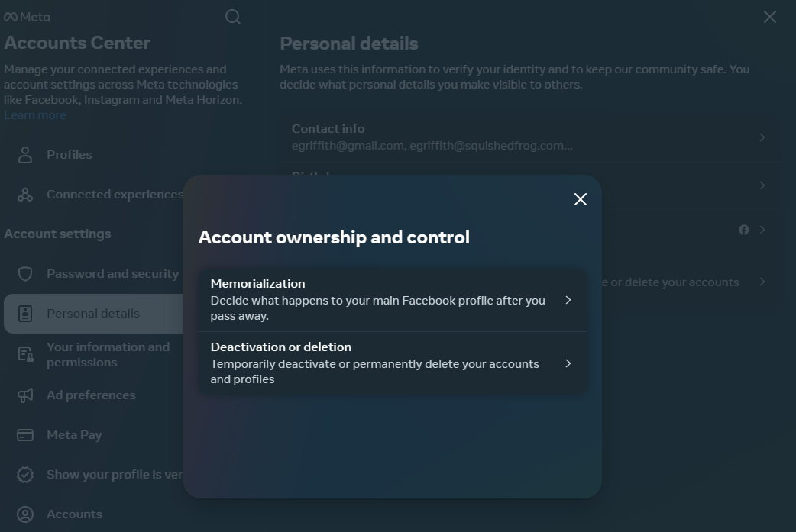Open Ad preferences settings
This screenshot has width=796, height=532.
tap(95, 395)
